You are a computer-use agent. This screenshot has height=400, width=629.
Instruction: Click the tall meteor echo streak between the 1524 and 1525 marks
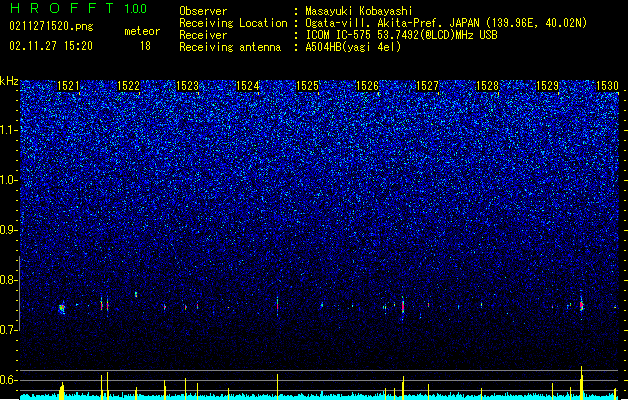277,306
